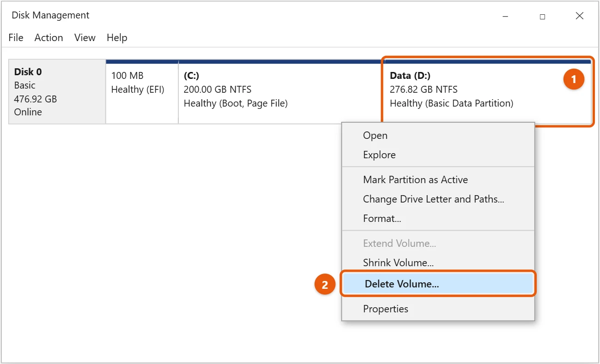Click the 276.82 GB NTFS text
Viewport: 600px width, 364px height.
424,90
